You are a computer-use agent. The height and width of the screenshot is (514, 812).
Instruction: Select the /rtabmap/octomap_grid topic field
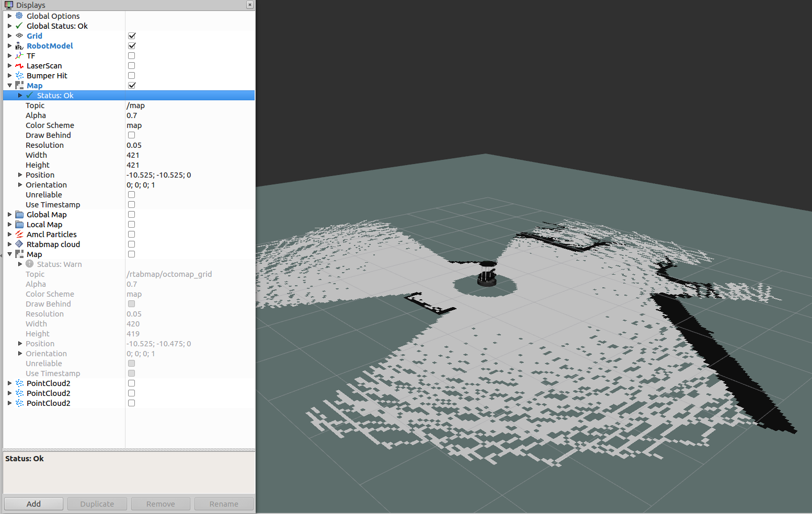tap(169, 274)
